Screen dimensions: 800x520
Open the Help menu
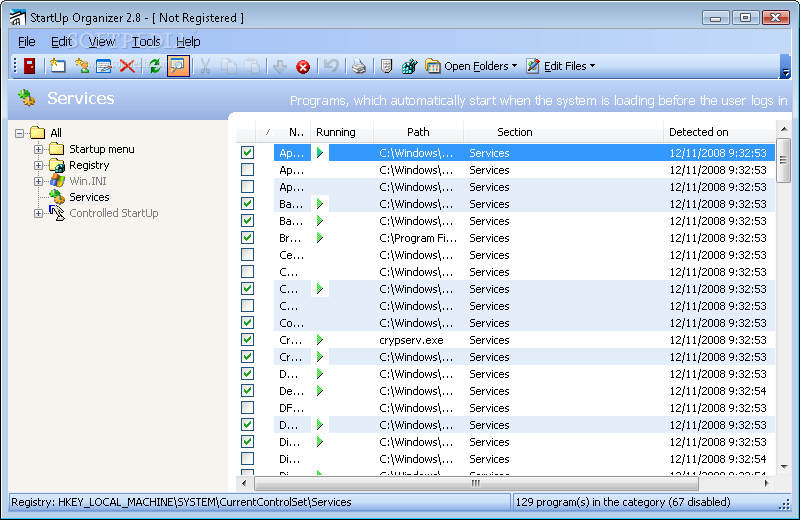(188, 42)
